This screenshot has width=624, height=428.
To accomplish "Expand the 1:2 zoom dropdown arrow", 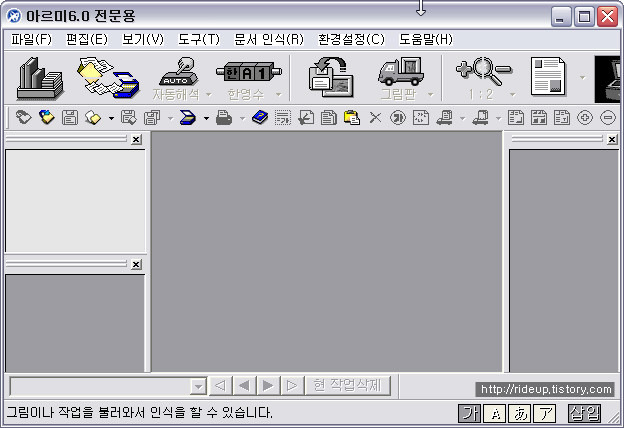I will (513, 95).
